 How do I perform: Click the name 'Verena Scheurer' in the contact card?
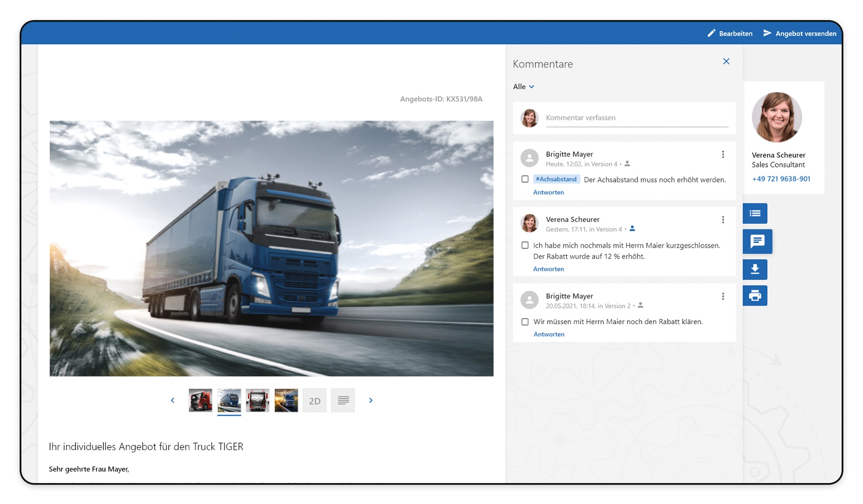coord(778,155)
